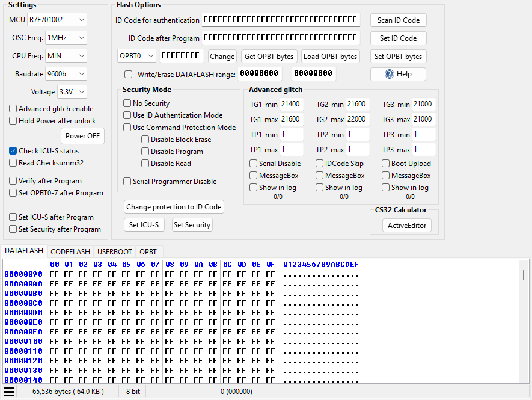Open the USERBOOT tab
This screenshot has height=400, width=532.
pyautogui.click(x=115, y=251)
